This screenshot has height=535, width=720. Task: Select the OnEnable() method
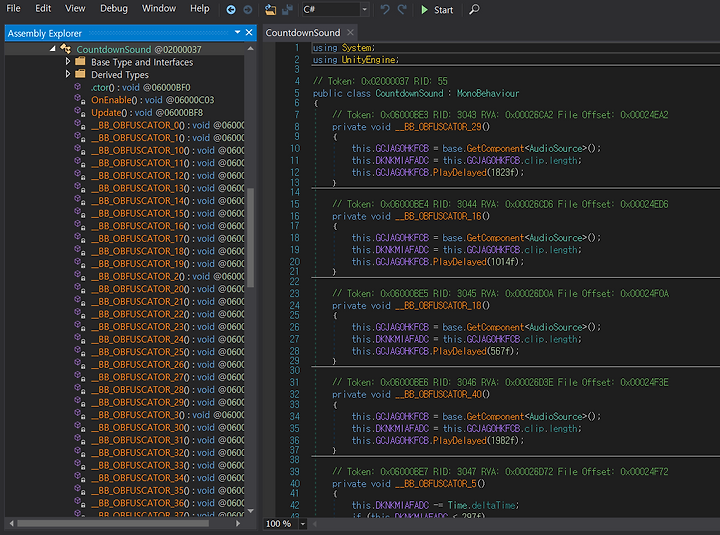tap(152, 100)
